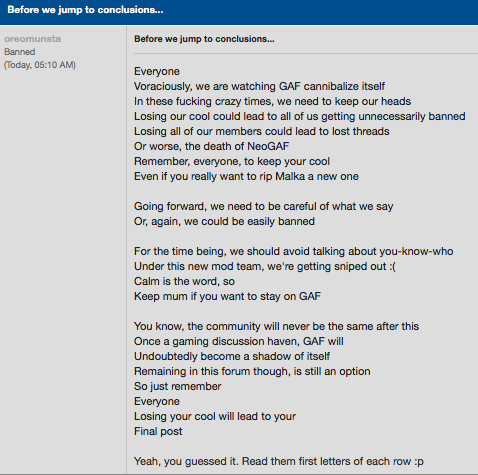Click the line "Or worse, the death of NeoGAF"
478x475 pixels.
pos(211,146)
